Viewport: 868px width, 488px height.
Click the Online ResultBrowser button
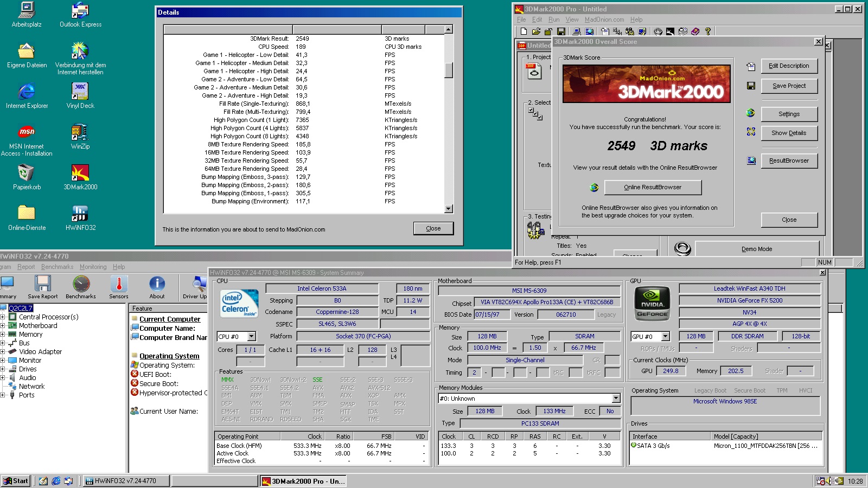click(652, 187)
